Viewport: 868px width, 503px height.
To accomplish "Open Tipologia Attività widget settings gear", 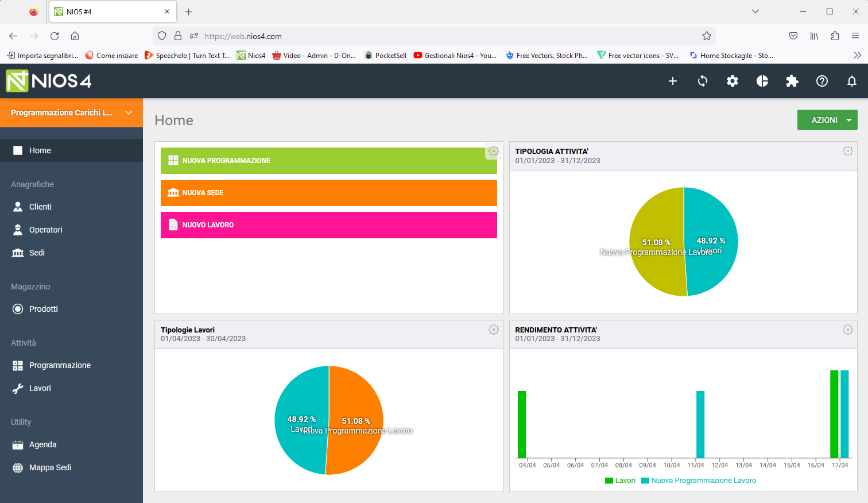I will [847, 151].
